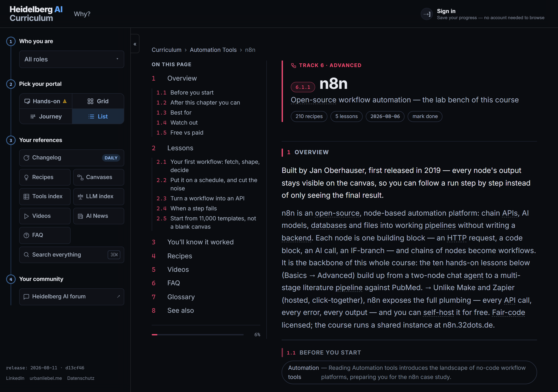Click the Heidelberg AI Curriculum logo

(x=36, y=14)
